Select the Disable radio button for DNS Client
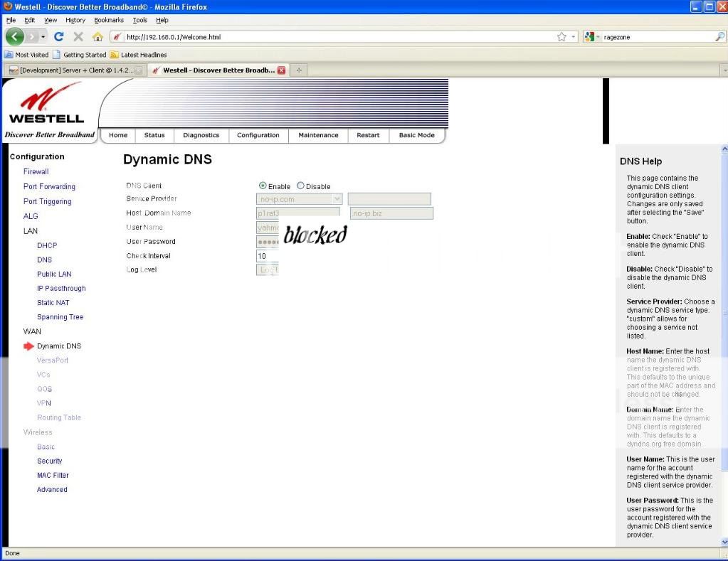Image resolution: width=728 pixels, height=561 pixels. (x=300, y=186)
